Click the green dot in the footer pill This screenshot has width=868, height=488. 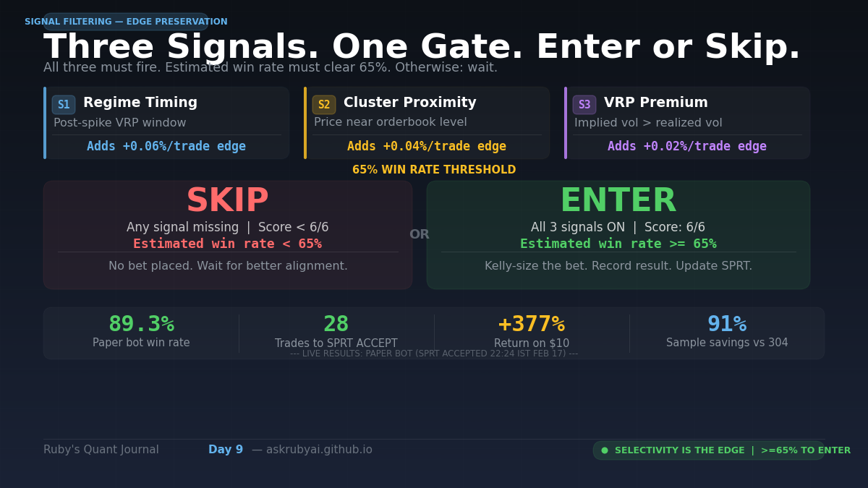(605, 450)
